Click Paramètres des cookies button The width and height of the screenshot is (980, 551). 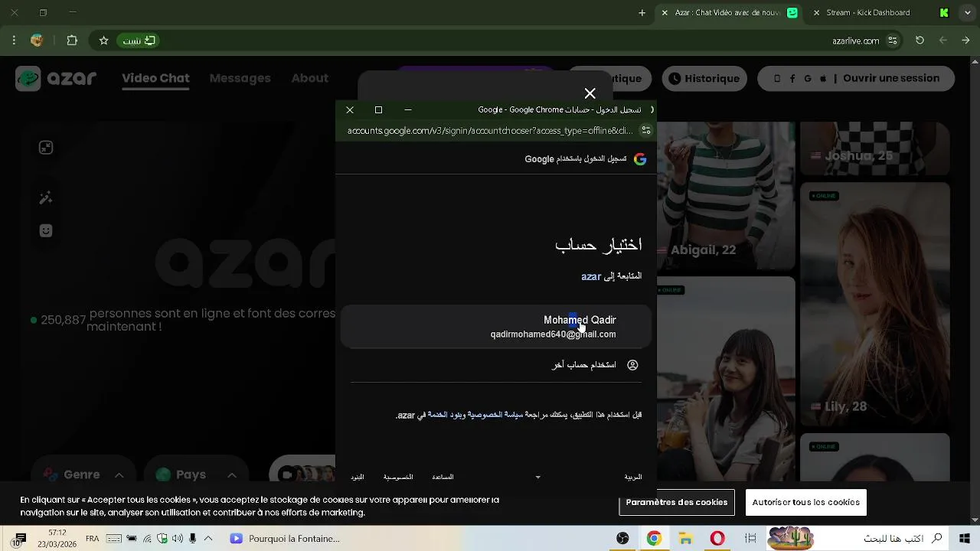(x=677, y=503)
